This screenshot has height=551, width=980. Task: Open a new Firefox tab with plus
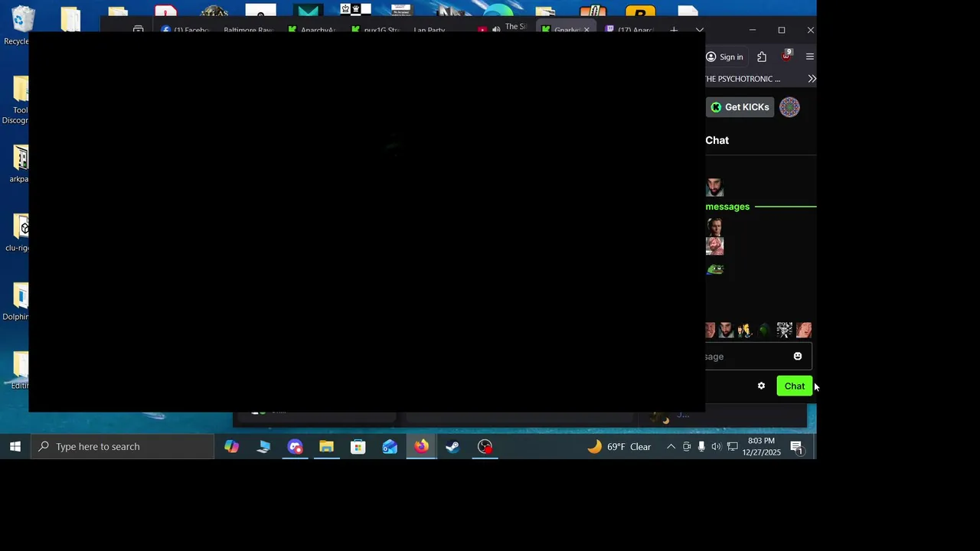point(674,30)
